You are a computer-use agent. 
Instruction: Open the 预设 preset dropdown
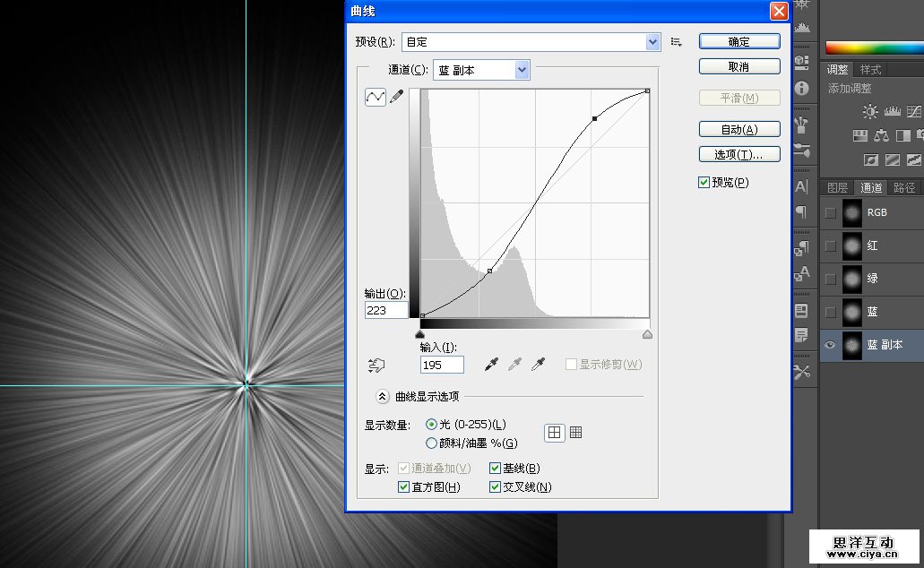652,41
